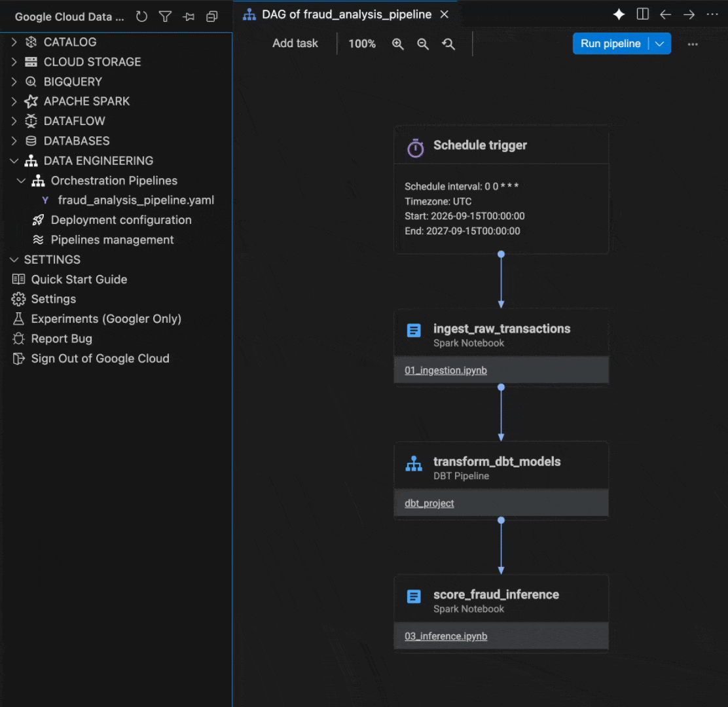
Task: Click the Schedule trigger stopwatch icon
Action: 416,148
